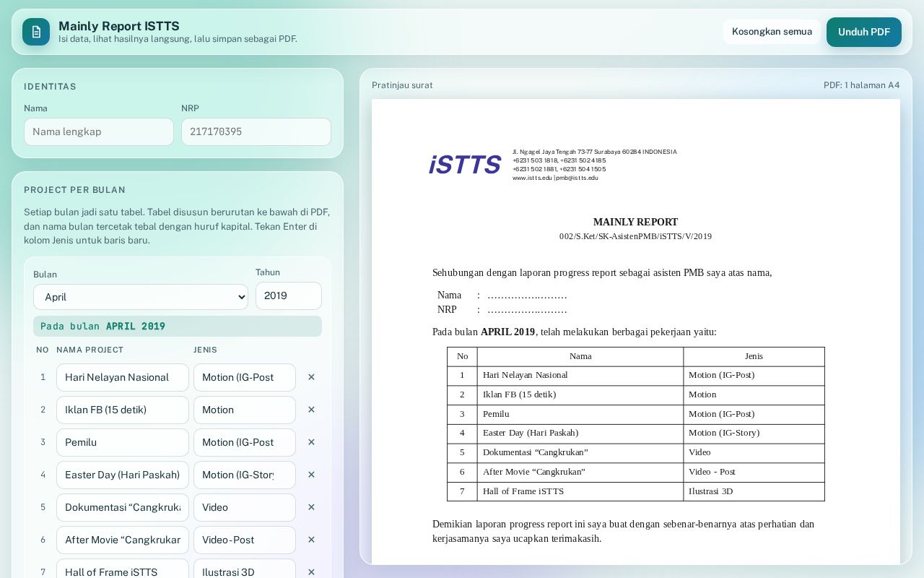Click the IDENTITAS section heading
Viewport: 924px width, 578px height.
point(50,87)
